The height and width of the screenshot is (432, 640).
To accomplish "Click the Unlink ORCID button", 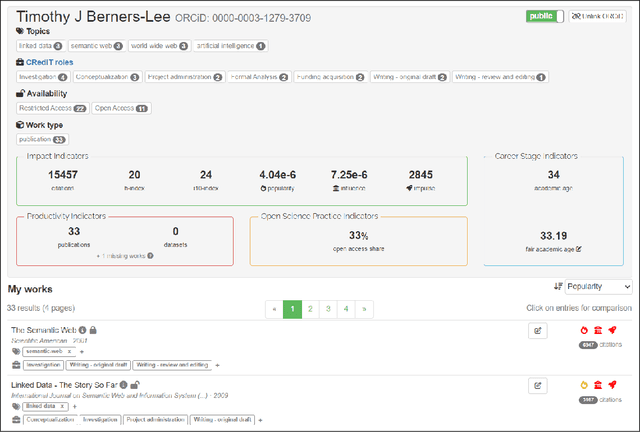I will point(598,16).
